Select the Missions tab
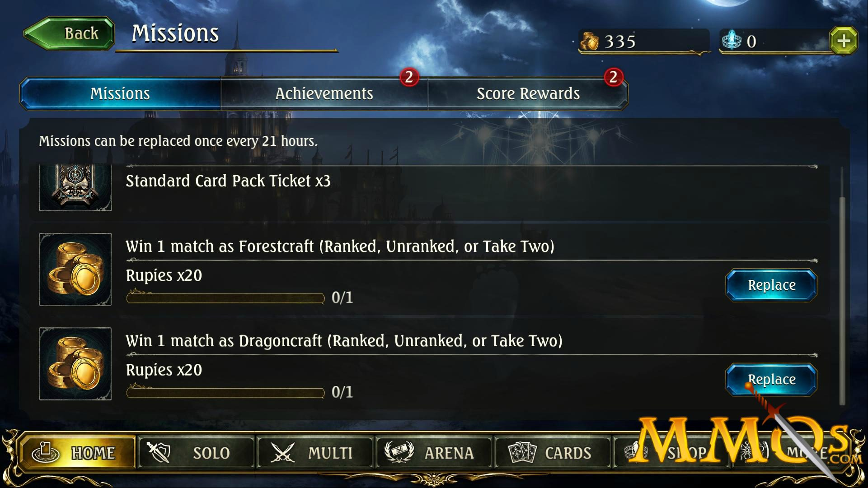Image resolution: width=868 pixels, height=488 pixels. 120,93
